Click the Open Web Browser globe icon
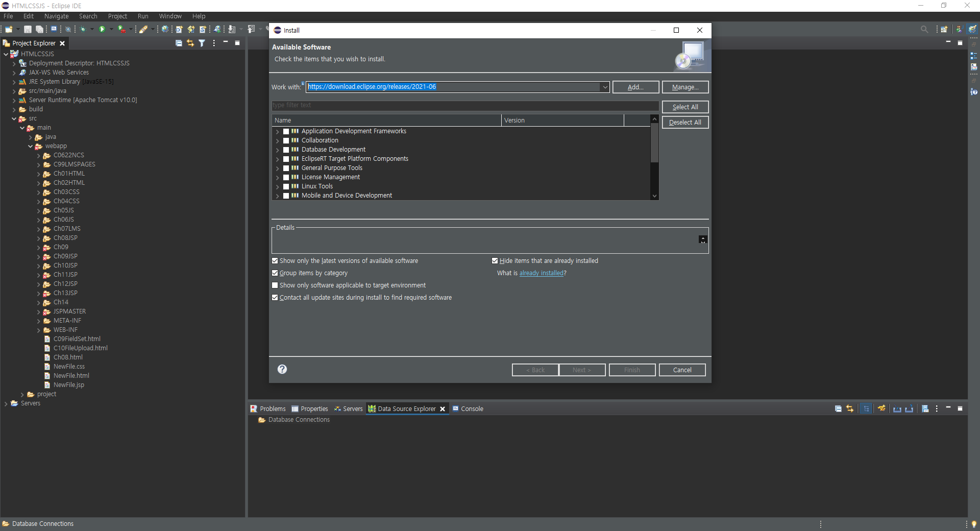The image size is (980, 531). 165,29
